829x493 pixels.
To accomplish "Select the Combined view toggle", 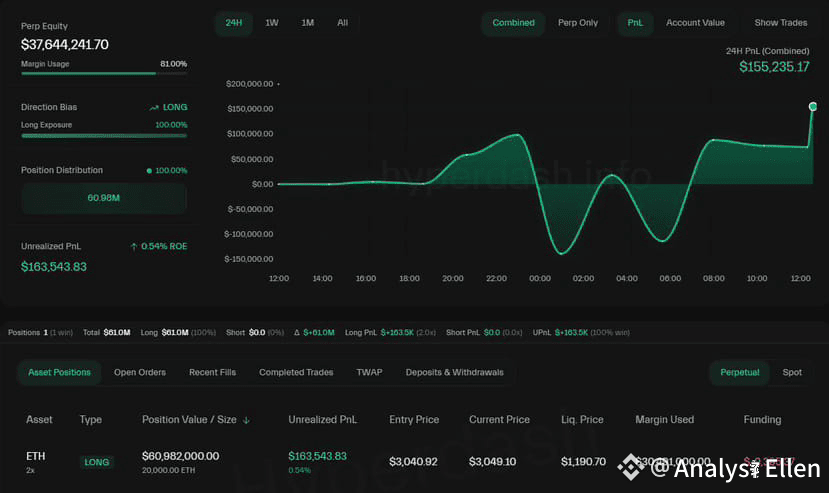I will [x=513, y=23].
